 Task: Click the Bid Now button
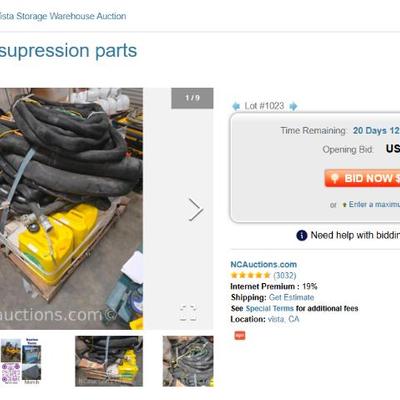(362, 178)
